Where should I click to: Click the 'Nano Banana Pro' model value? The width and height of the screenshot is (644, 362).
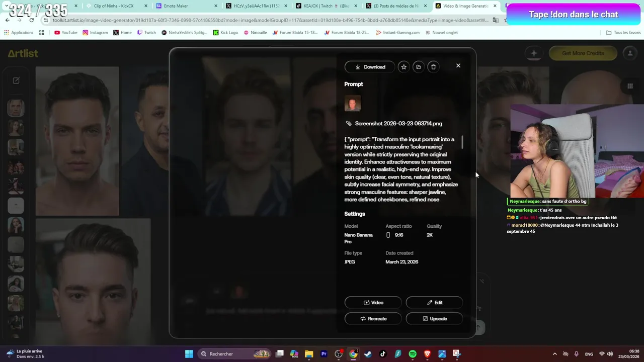358,238
